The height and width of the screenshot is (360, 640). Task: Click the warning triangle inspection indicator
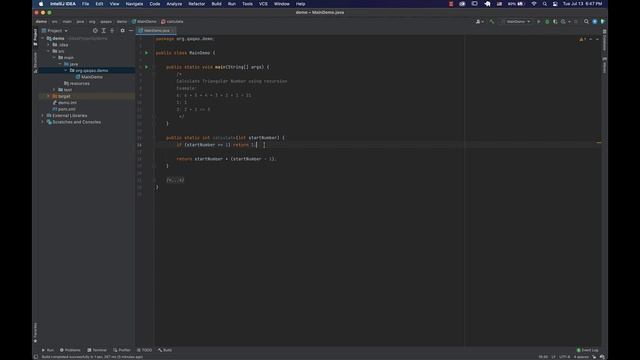click(x=581, y=39)
